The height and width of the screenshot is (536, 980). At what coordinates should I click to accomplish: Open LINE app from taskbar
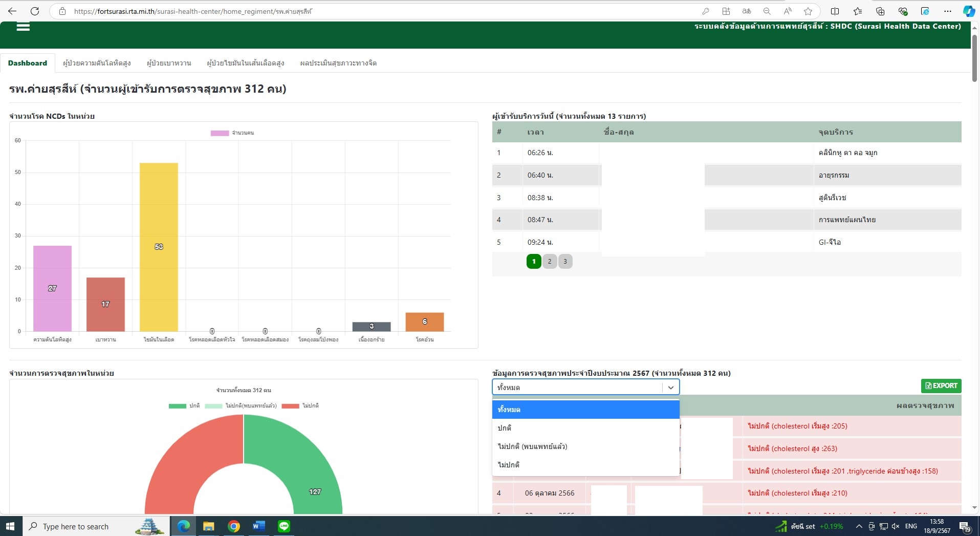click(284, 526)
